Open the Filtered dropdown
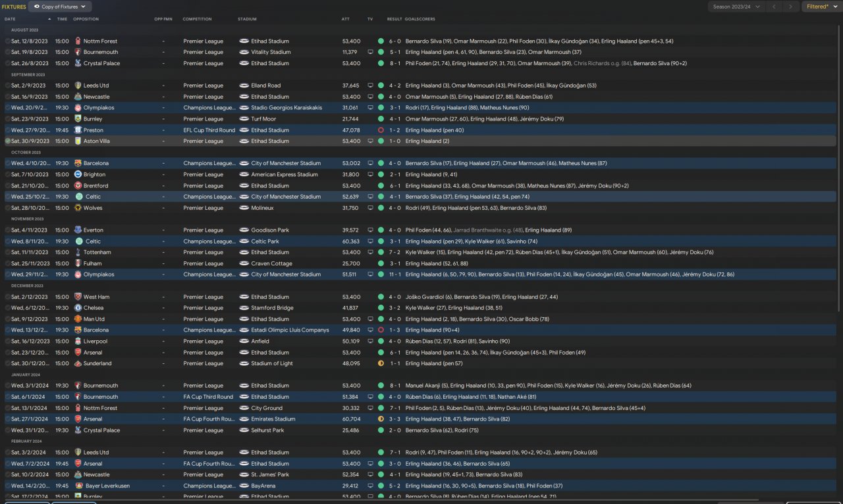Image resolution: width=843 pixels, height=504 pixels. [x=821, y=7]
